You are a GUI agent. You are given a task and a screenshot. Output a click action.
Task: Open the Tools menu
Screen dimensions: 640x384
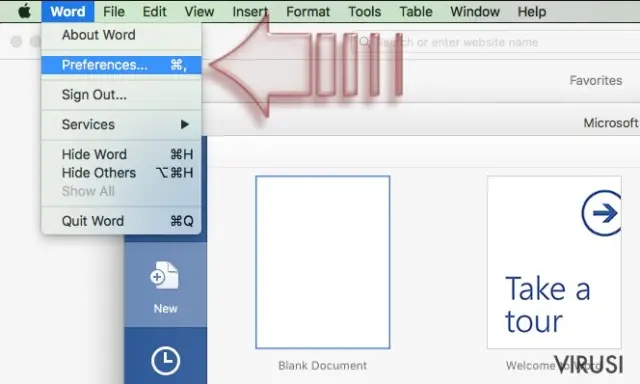pyautogui.click(x=364, y=11)
